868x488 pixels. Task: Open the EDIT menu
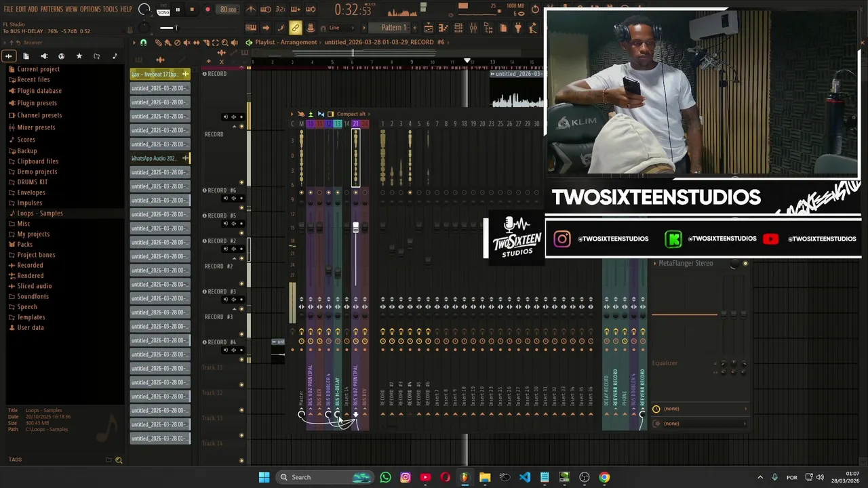coord(20,9)
